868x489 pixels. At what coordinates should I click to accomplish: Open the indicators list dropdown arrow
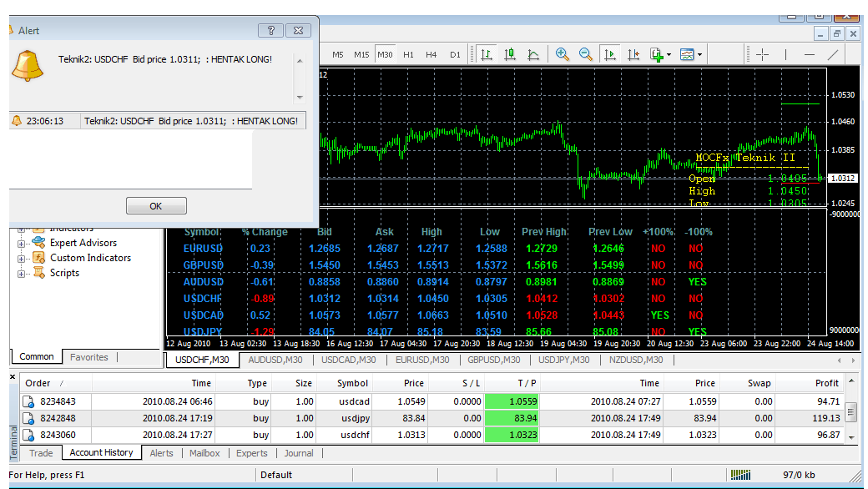click(669, 55)
